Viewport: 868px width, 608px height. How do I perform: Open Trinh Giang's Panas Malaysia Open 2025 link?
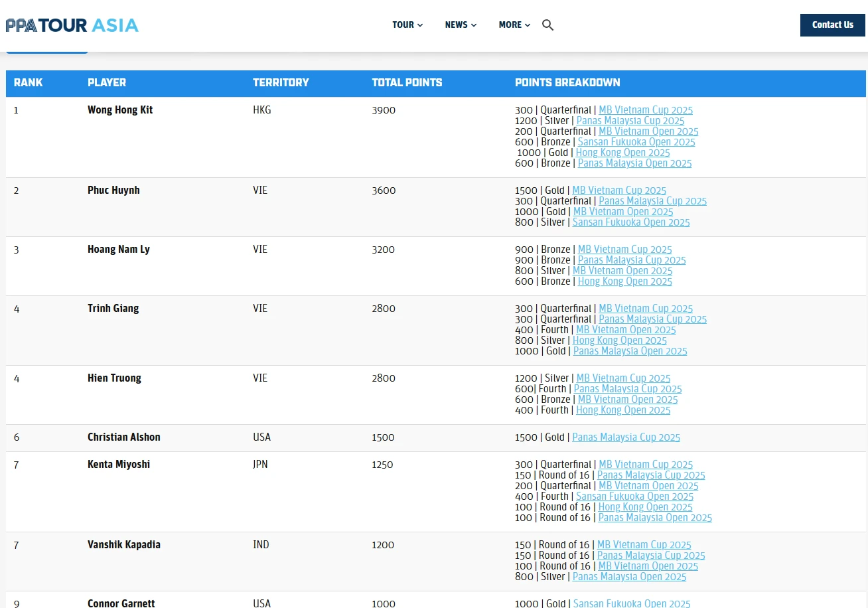click(630, 351)
